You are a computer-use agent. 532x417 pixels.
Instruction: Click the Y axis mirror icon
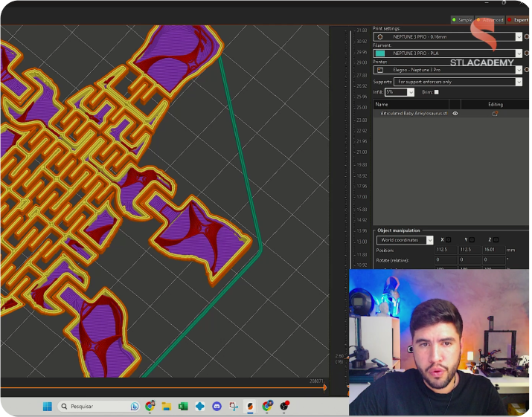coord(472,240)
